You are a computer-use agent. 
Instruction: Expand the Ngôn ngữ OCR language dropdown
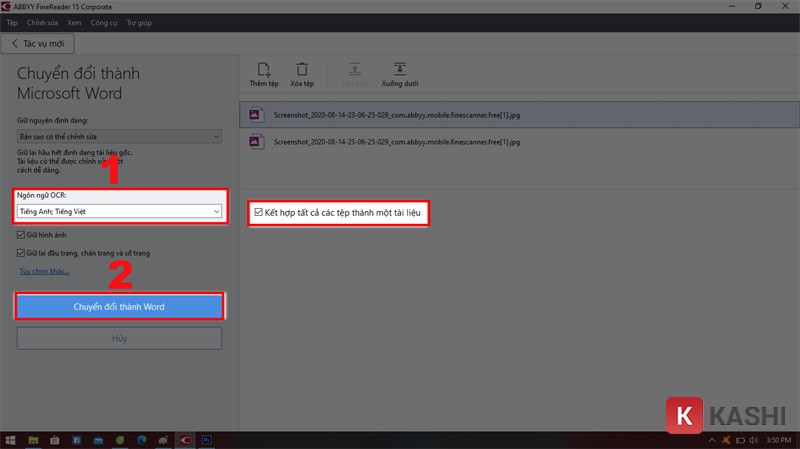pos(216,211)
